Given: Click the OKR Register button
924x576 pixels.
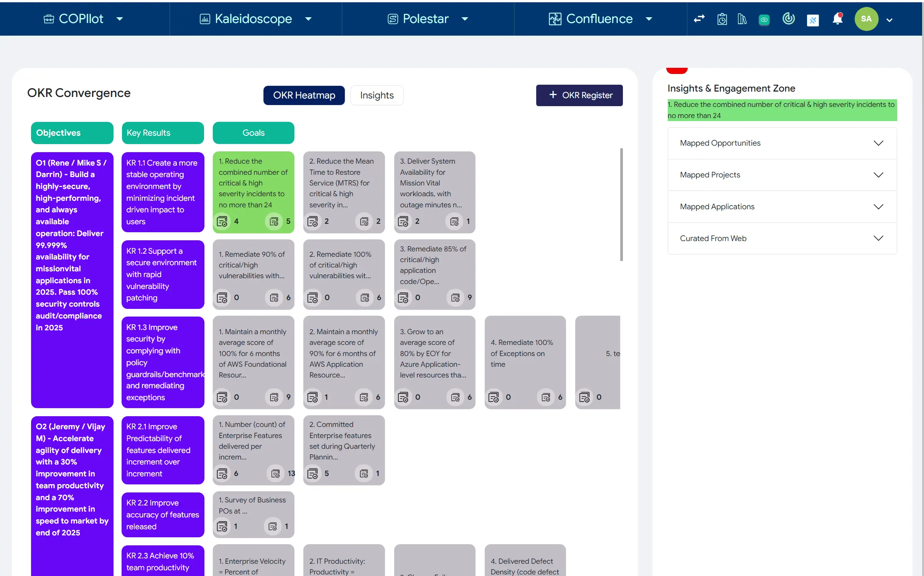Looking at the screenshot, I should pos(579,95).
